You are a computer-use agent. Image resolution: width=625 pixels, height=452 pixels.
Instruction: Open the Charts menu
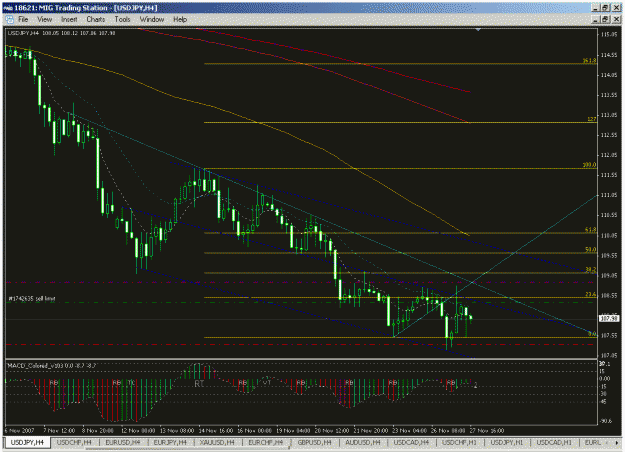point(96,19)
